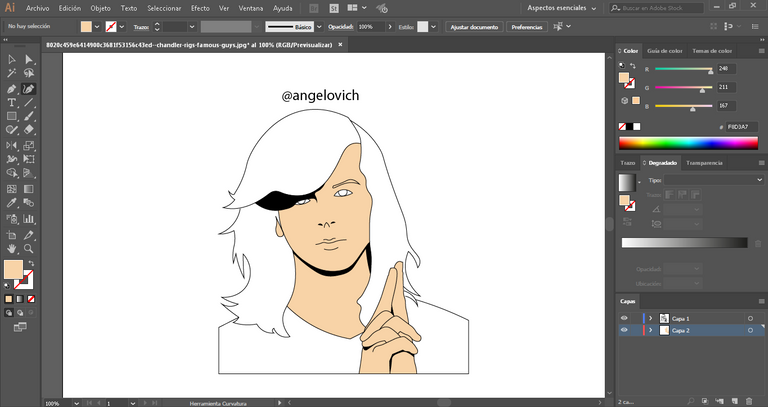Viewport: 768px width, 407px height.
Task: Set paint mode to Color in toolbar
Action: [9, 299]
